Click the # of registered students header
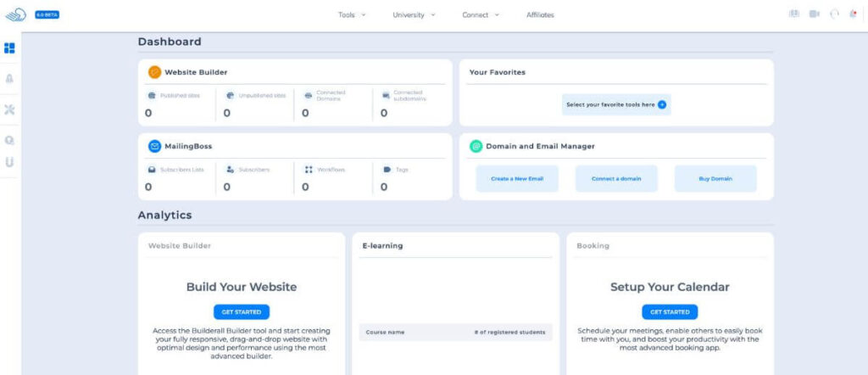The width and height of the screenshot is (868, 375). click(x=509, y=333)
